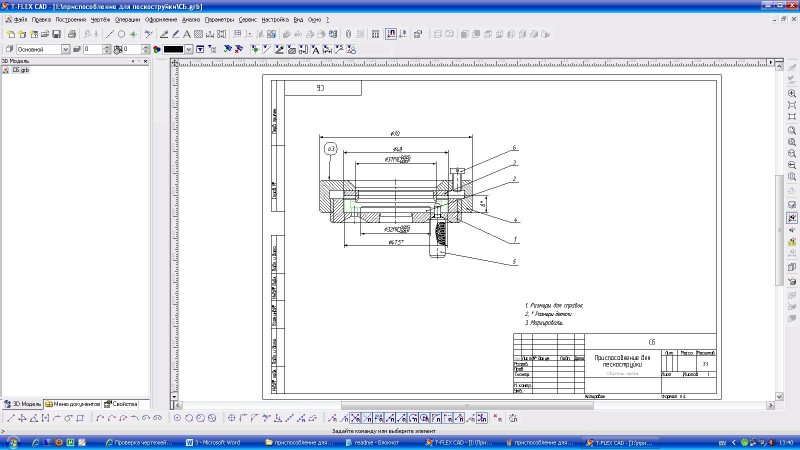Select the node creation tool
Image resolution: width=800 pixels, height=450 pixels.
pyautogui.click(x=133, y=34)
